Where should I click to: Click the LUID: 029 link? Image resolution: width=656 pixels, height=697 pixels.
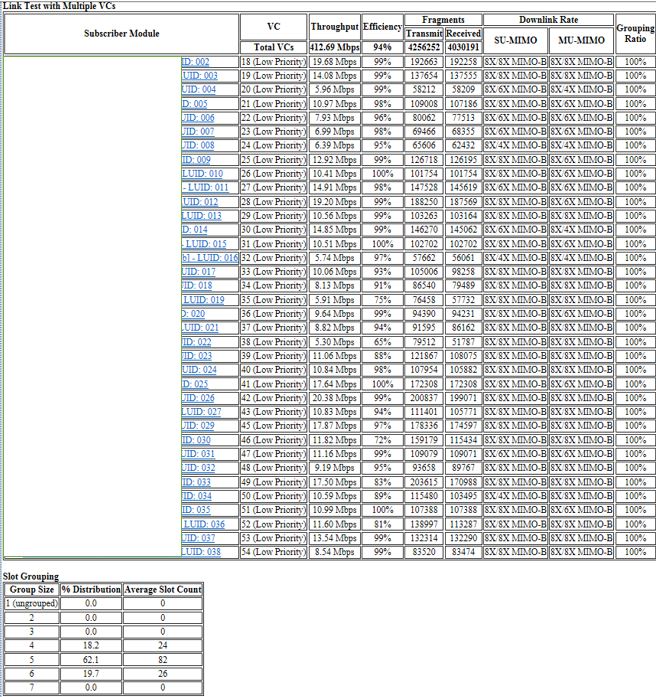(x=197, y=425)
